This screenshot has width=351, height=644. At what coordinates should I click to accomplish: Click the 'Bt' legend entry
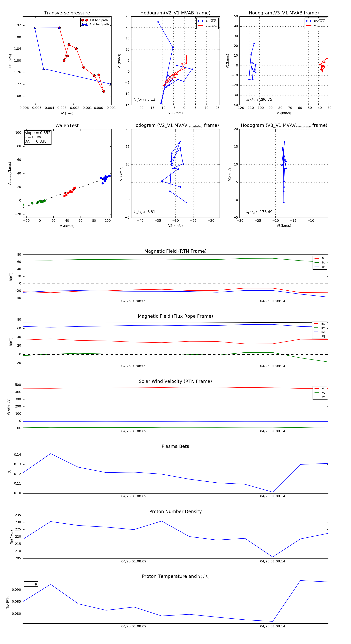pyautogui.click(x=320, y=262)
